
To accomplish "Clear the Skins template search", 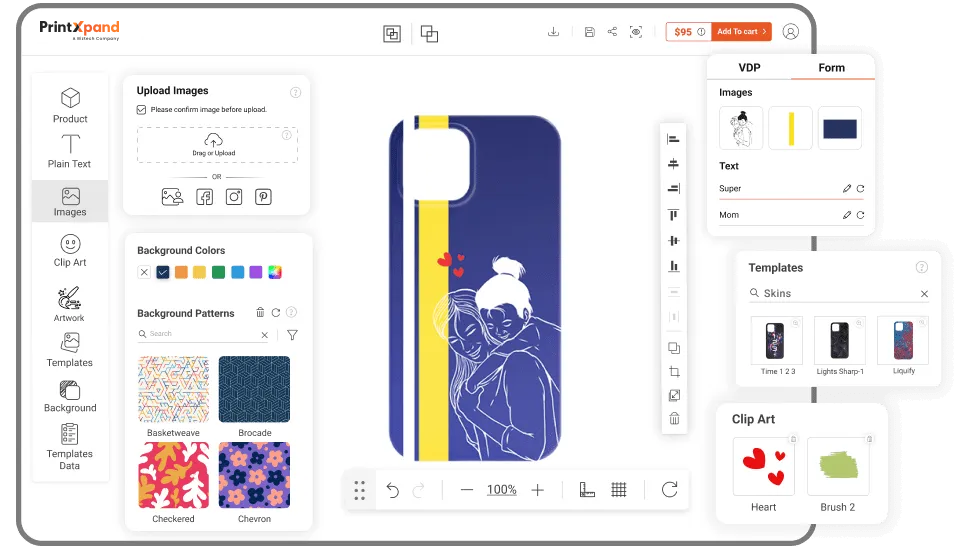I will click(x=924, y=294).
